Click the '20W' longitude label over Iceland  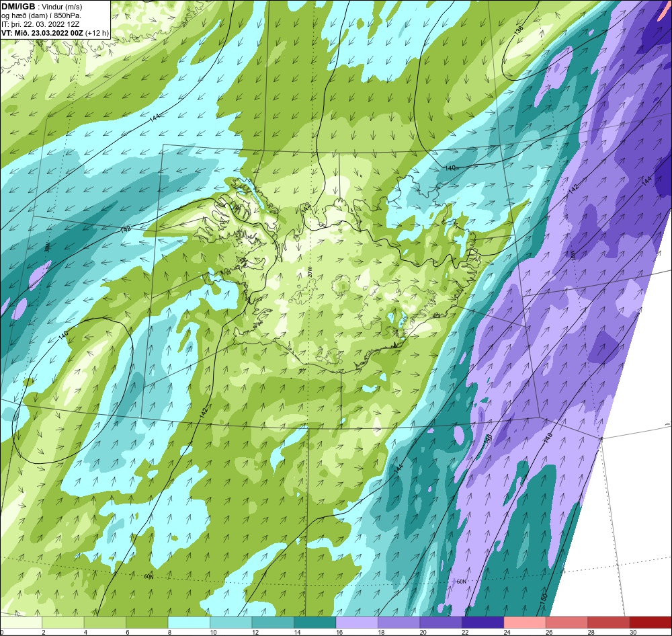point(309,272)
